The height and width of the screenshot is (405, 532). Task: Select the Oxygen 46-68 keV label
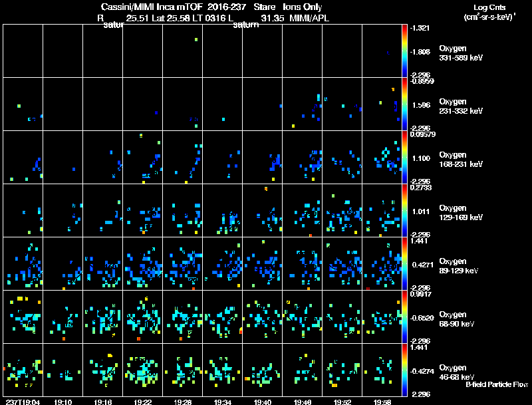(457, 372)
